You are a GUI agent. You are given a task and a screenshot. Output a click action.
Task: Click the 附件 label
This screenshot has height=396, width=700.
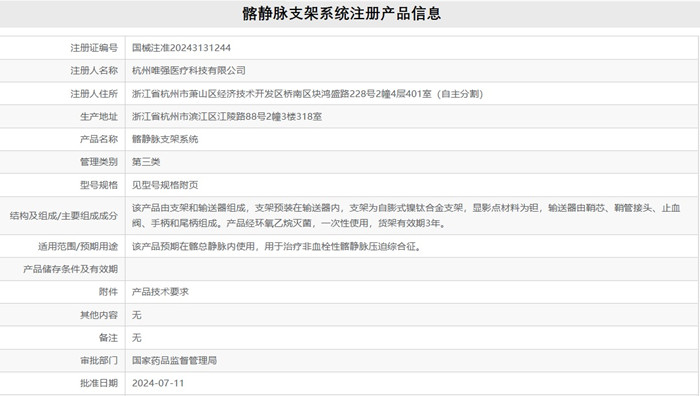(108, 292)
